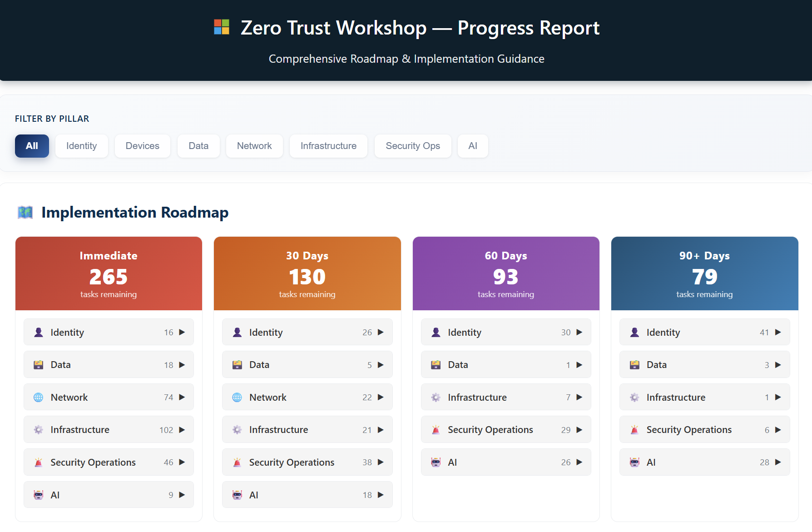812x532 pixels.
Task: Click the orange 30 Days header card
Action: point(307,273)
